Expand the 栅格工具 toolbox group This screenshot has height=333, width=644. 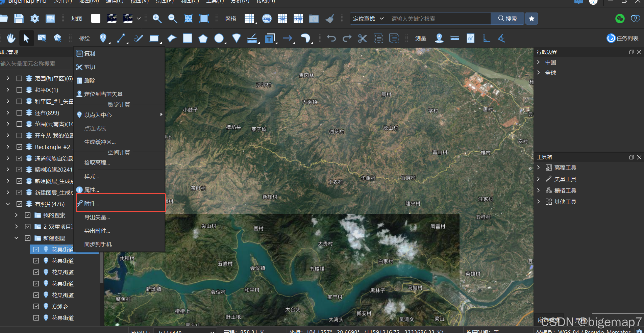[x=539, y=190]
